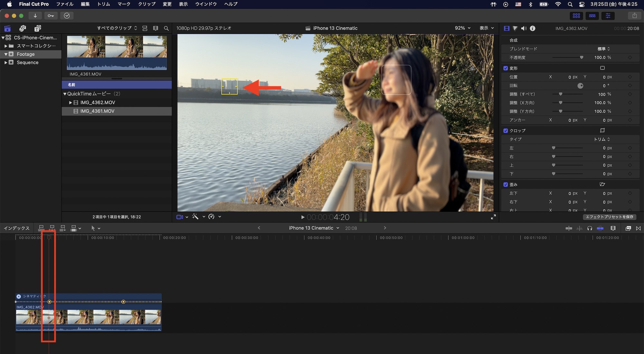Open the 92% zoom level dropdown
This screenshot has height=354, width=644.
click(462, 28)
